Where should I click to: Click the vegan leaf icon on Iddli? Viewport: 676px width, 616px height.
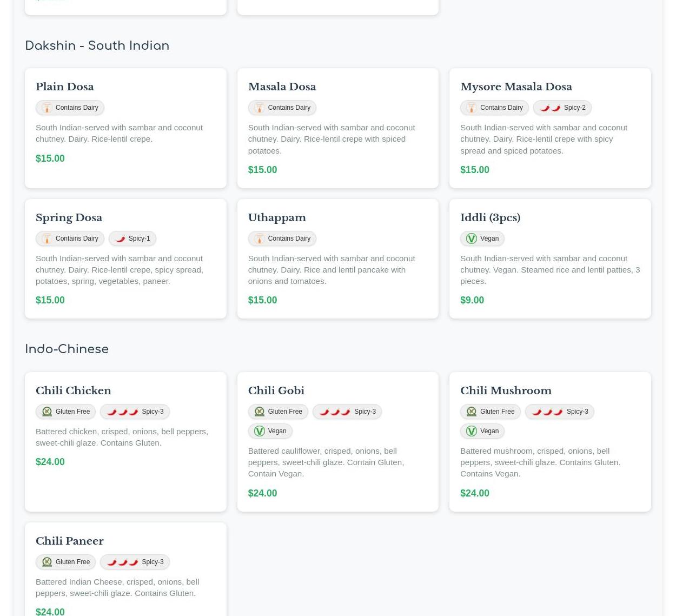[472, 239]
